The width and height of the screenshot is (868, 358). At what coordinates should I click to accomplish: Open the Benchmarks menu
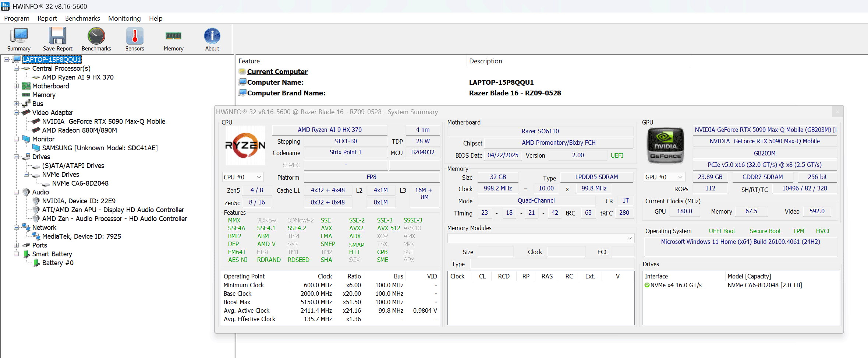pyautogui.click(x=82, y=18)
